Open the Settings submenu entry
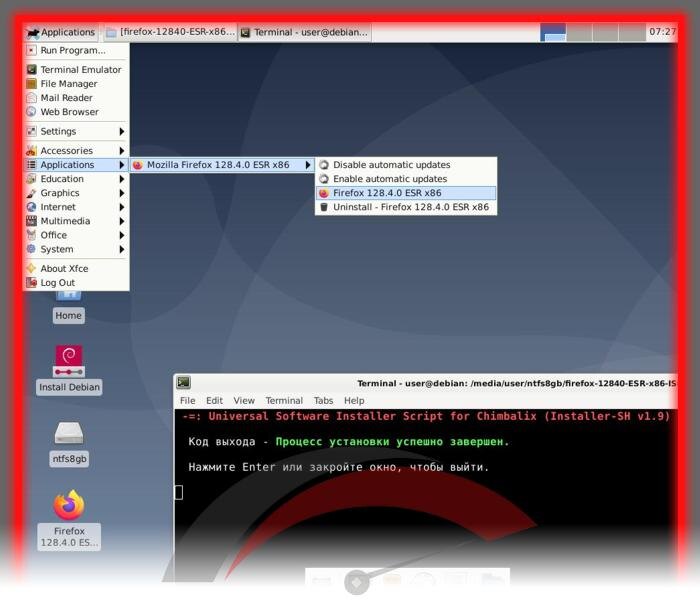This screenshot has width=700, height=600. (76, 131)
